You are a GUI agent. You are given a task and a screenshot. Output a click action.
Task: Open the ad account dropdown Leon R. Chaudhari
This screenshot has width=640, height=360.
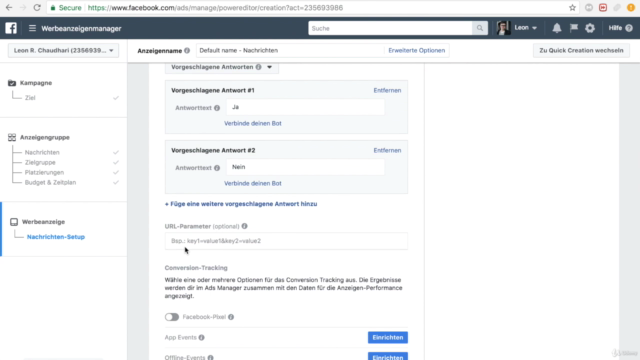tap(63, 51)
